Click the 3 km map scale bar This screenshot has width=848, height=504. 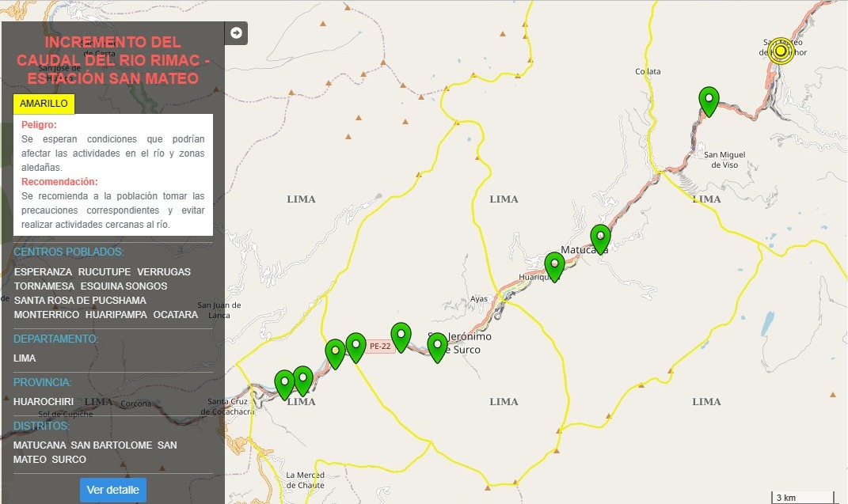click(x=803, y=498)
